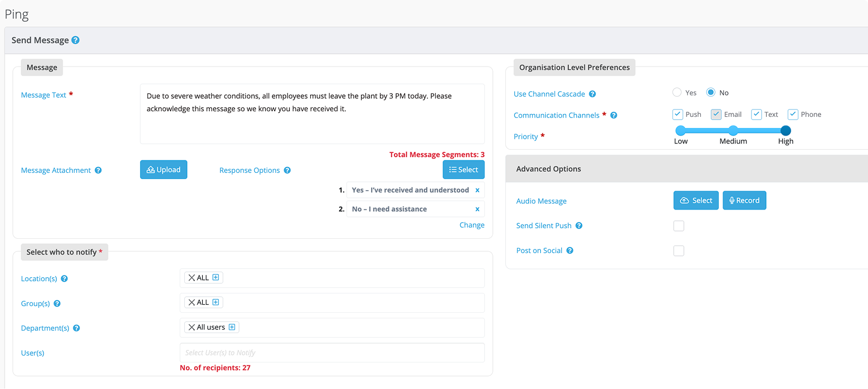Expand plus icon on 'All users' tag
Image resolution: width=868 pixels, height=389 pixels.
(232, 327)
